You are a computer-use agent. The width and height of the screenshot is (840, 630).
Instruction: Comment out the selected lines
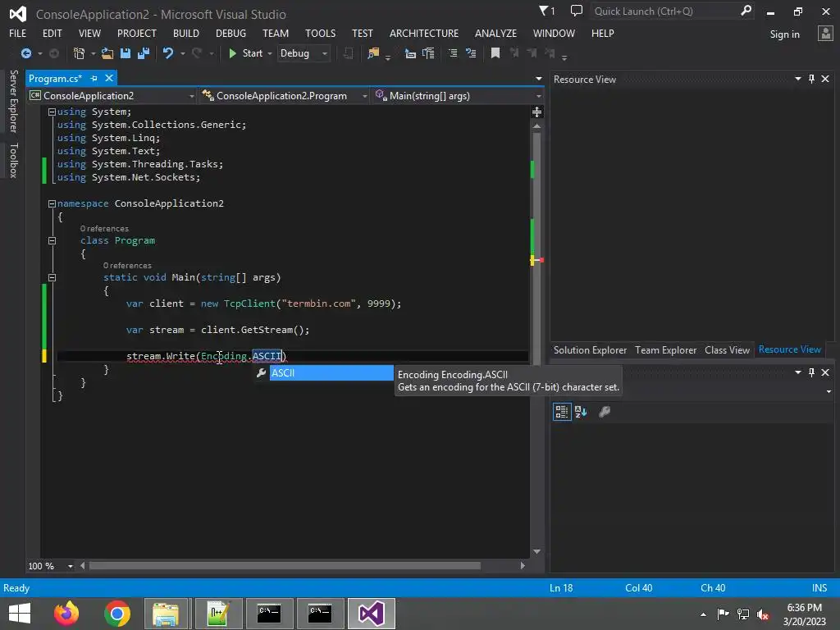pyautogui.click(x=453, y=53)
